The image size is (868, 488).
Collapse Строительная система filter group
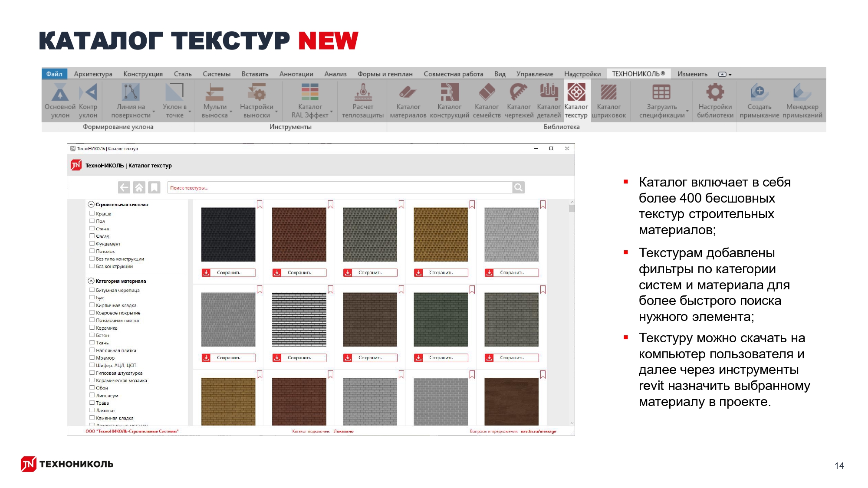(91, 204)
